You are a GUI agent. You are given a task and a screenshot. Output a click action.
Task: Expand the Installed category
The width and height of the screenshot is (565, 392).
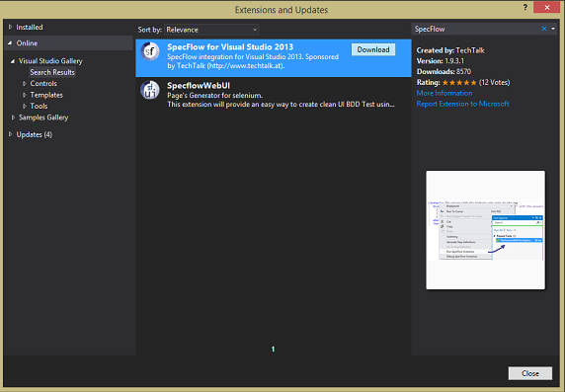(10, 27)
